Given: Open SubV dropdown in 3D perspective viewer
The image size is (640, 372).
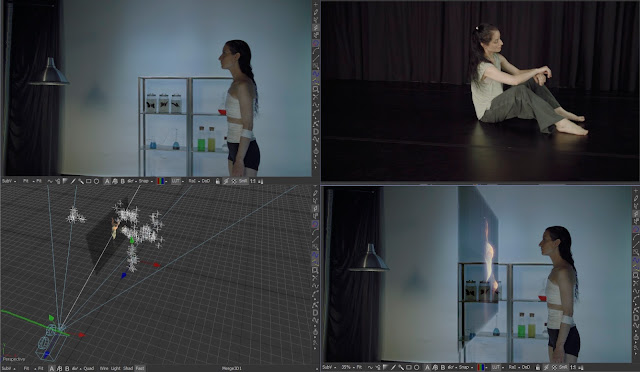Looking at the screenshot, I should tap(8, 368).
